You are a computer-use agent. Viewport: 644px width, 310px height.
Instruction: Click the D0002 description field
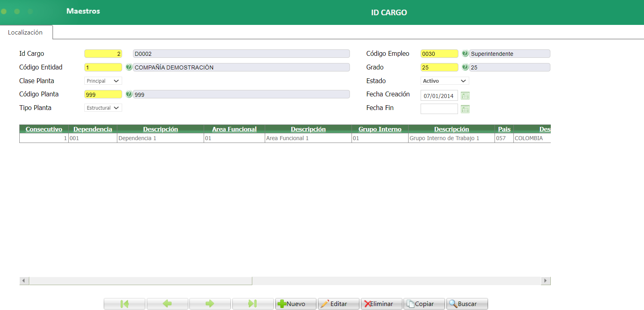[241, 53]
